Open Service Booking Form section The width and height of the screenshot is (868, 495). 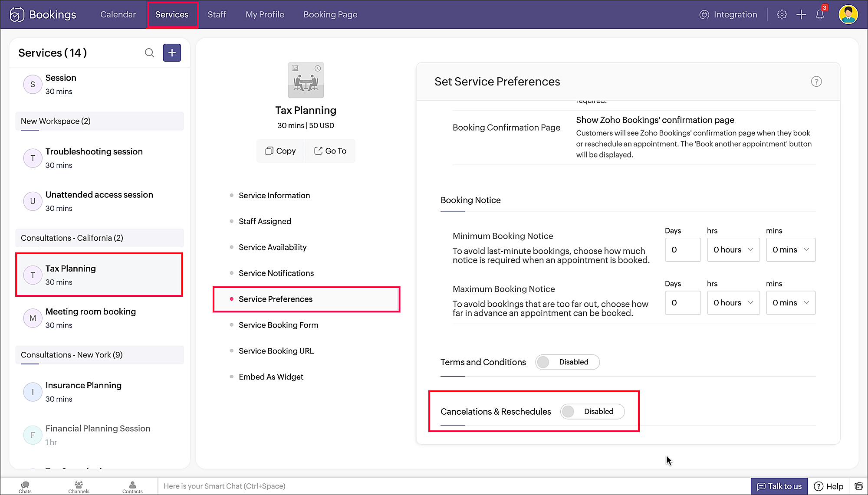[278, 325]
